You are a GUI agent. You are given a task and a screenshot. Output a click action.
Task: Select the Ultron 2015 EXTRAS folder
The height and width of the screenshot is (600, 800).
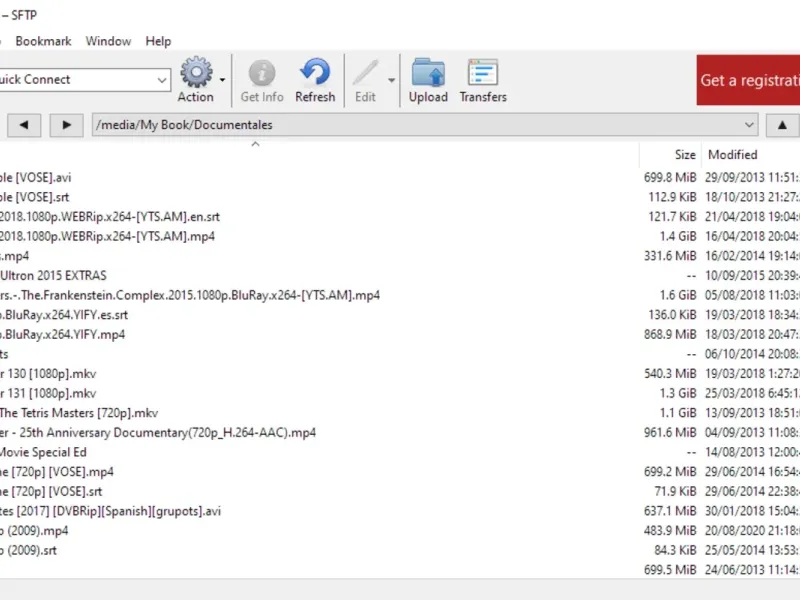pyautogui.click(x=53, y=276)
